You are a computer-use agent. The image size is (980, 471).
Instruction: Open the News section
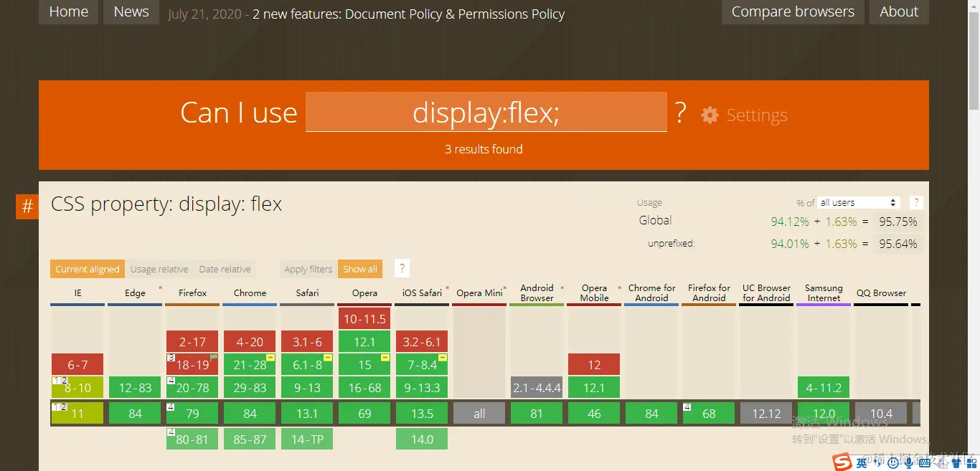[131, 12]
